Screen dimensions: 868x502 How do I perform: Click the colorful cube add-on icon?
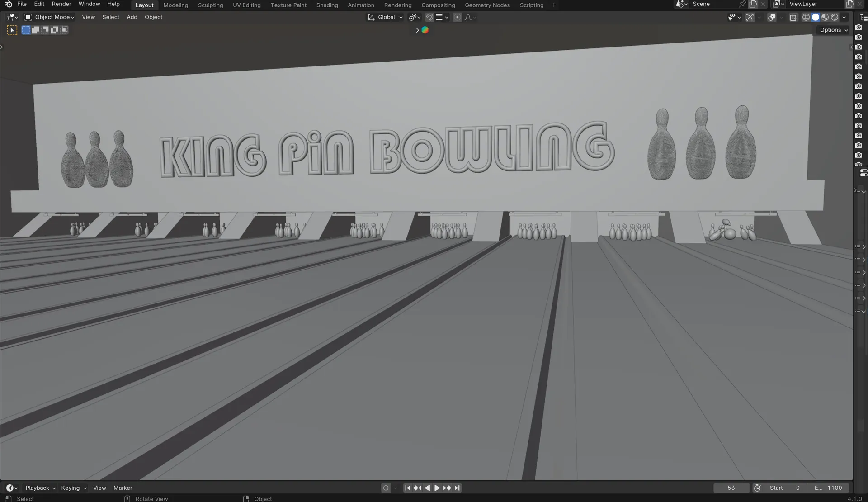(425, 30)
